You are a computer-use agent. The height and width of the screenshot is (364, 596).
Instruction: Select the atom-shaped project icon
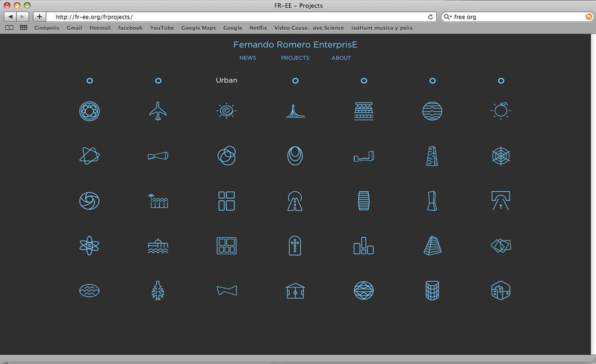[89, 246]
